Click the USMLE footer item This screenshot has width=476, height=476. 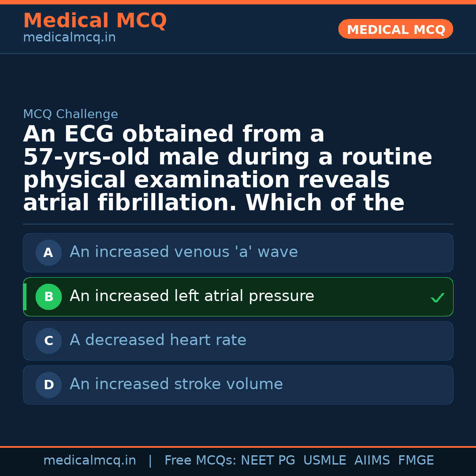coord(324,461)
